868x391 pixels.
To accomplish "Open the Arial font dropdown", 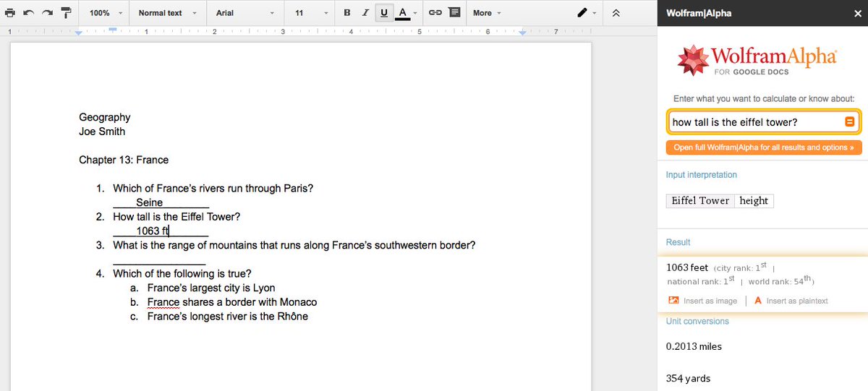I will point(245,13).
